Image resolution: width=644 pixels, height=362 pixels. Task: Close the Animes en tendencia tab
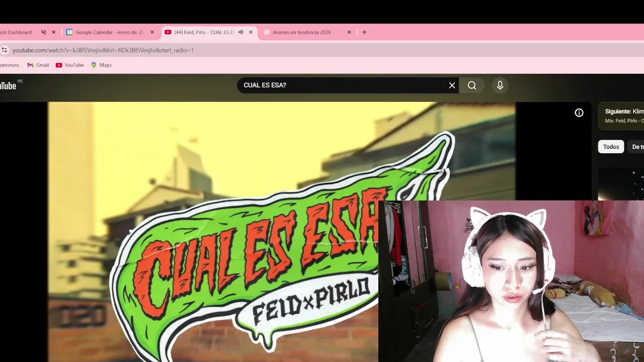349,32
